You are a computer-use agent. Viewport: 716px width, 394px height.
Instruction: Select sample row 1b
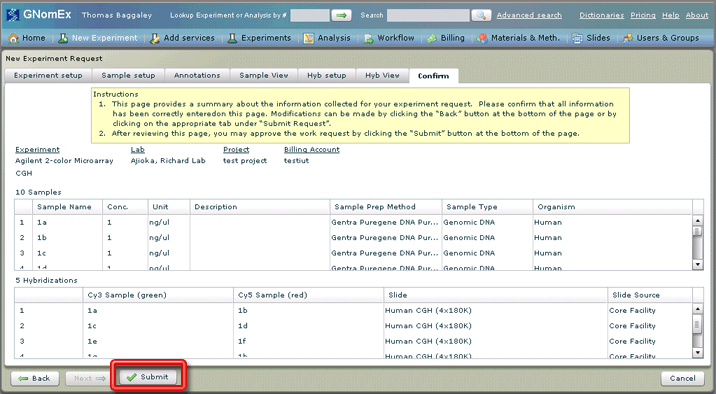coord(353,238)
